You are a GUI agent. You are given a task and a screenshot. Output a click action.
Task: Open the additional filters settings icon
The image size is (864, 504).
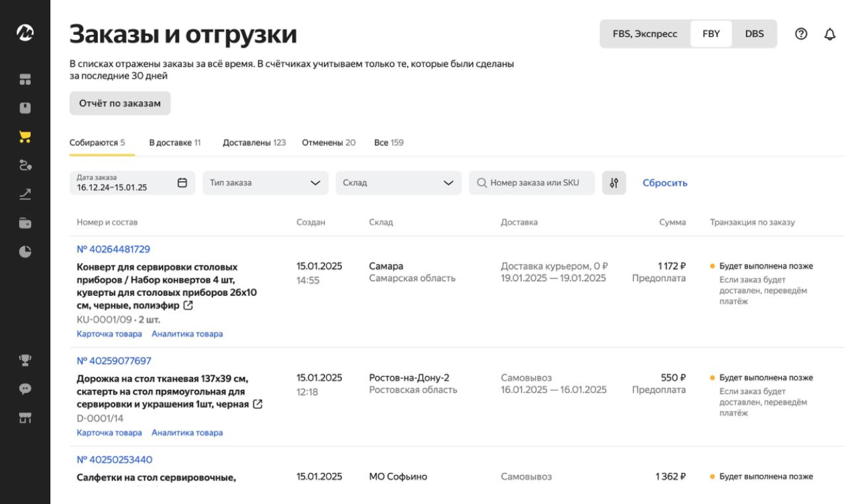coord(615,182)
